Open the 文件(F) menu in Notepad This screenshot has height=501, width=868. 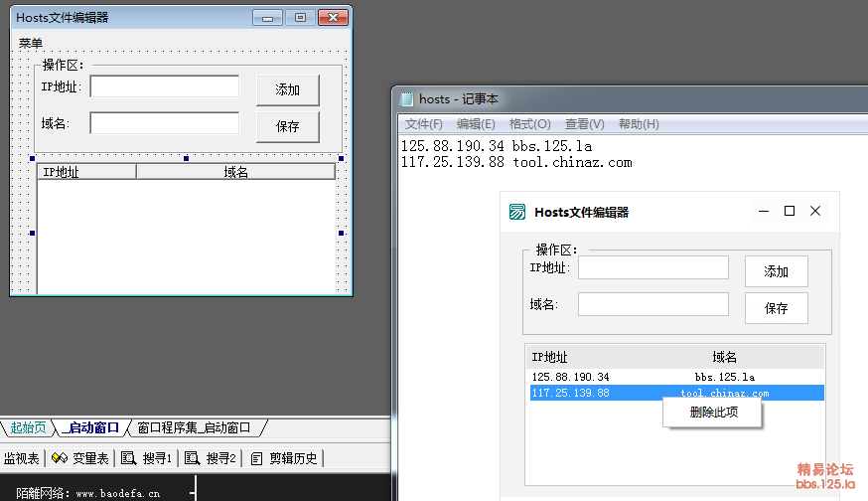(x=423, y=124)
